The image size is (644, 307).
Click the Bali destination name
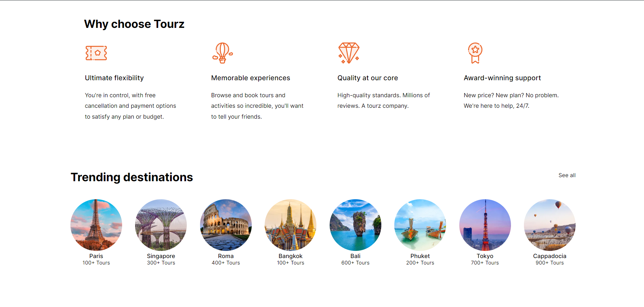click(356, 256)
